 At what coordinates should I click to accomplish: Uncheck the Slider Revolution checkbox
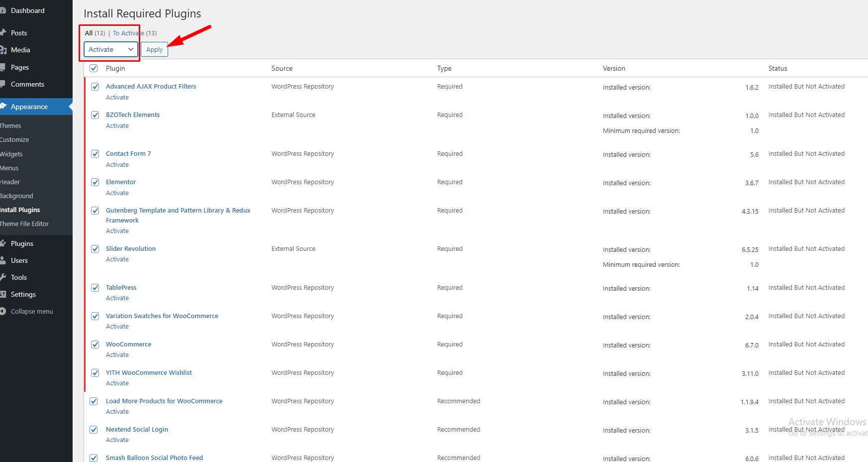95,249
